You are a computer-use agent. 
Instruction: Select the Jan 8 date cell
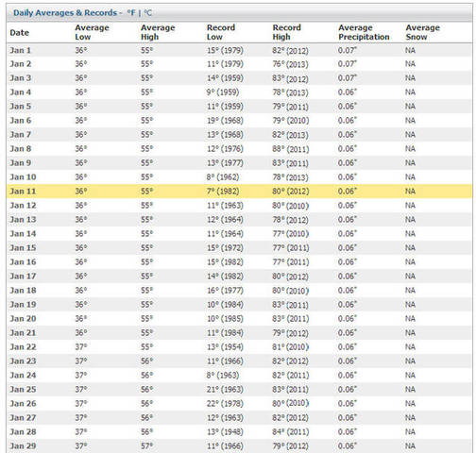(x=21, y=149)
